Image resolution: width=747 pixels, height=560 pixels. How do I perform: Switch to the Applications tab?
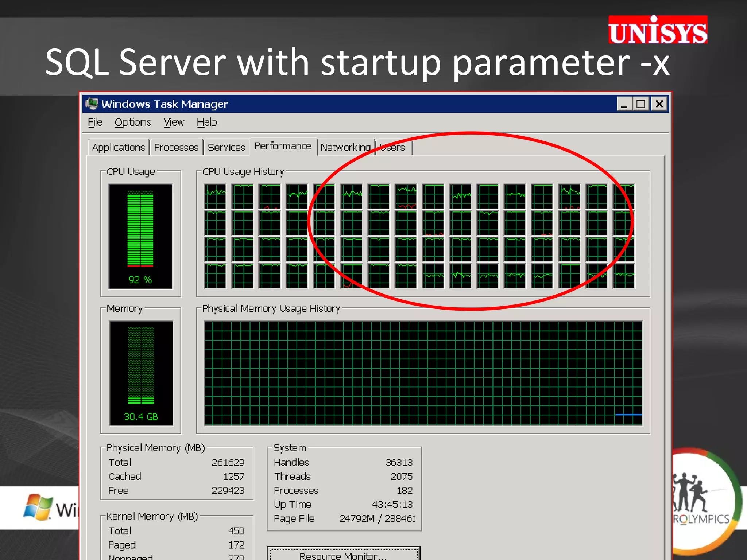pos(119,147)
